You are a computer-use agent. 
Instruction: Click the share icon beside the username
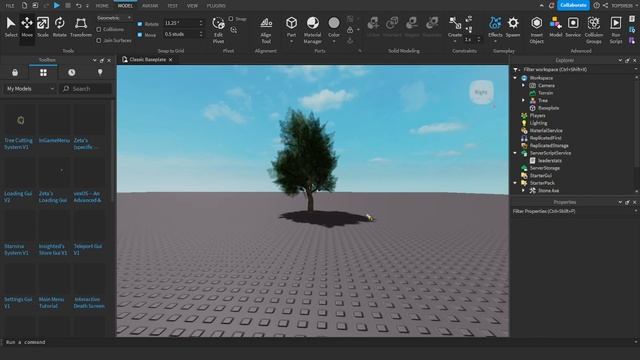[605, 6]
